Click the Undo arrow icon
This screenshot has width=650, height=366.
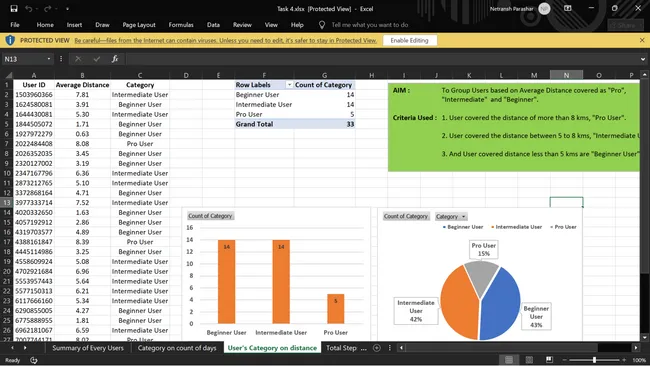[29, 9]
